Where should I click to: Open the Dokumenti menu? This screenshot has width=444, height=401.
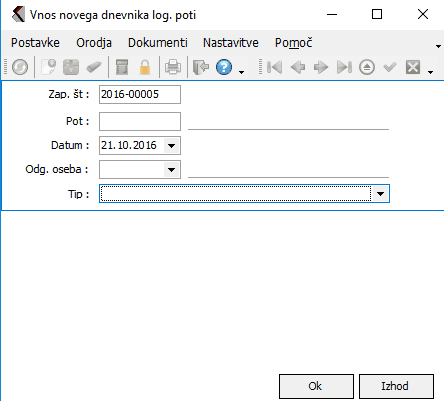pos(158,43)
